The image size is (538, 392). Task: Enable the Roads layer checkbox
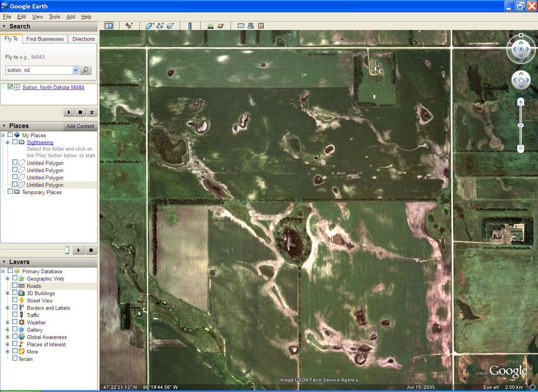[x=15, y=285]
